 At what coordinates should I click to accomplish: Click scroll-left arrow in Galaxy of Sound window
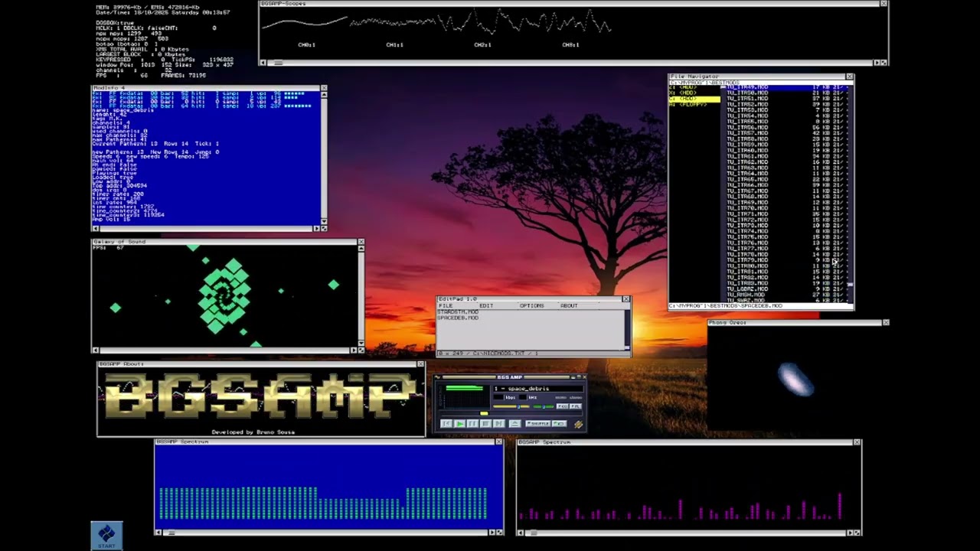[x=96, y=350]
